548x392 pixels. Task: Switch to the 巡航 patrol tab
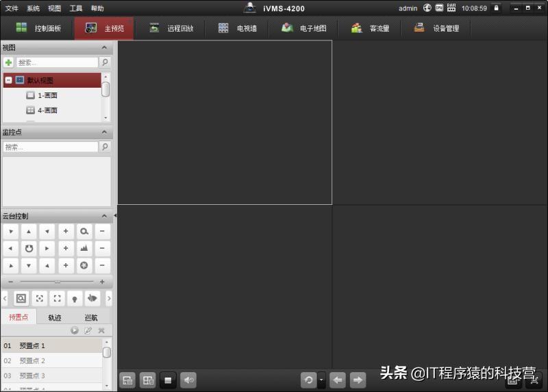(x=91, y=317)
